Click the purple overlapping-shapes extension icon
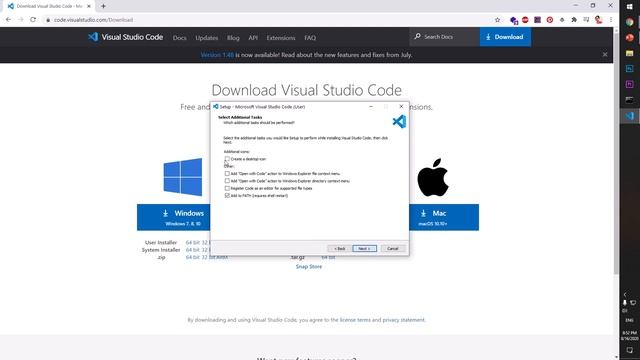This screenshot has width=640, height=360. (x=514, y=20)
